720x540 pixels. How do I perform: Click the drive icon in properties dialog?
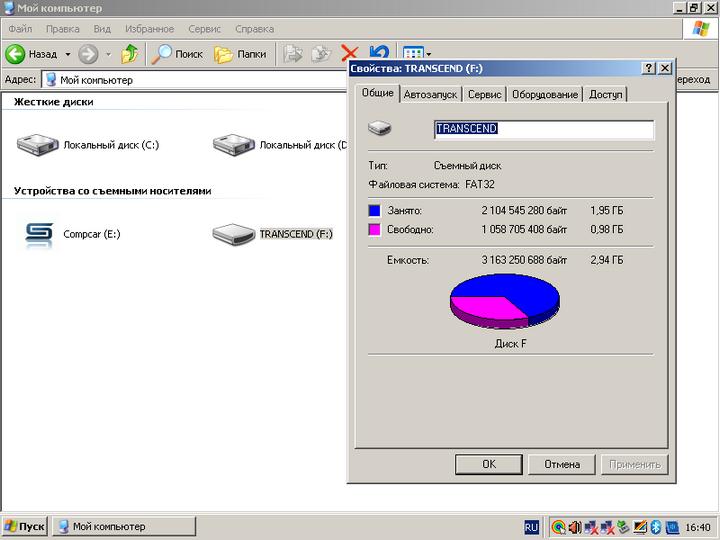379,128
